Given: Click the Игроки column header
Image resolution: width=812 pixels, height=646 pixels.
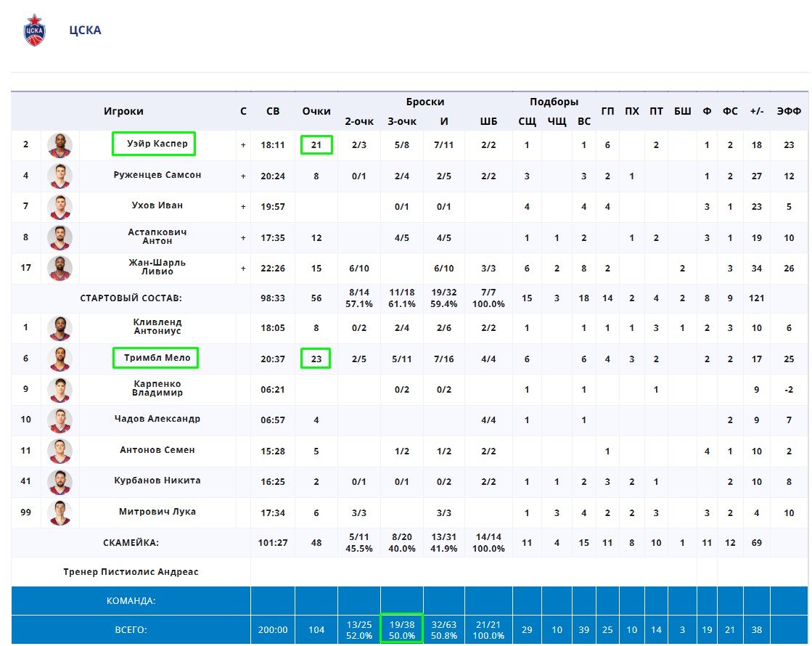Looking at the screenshot, I should 123,111.
